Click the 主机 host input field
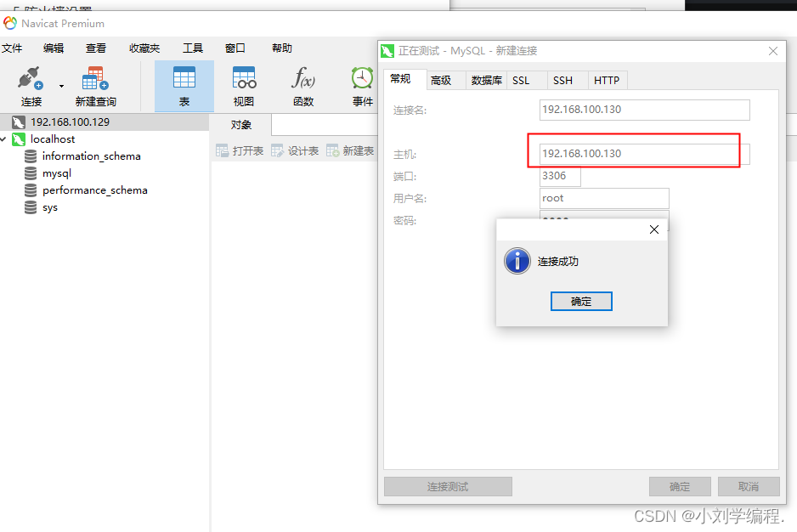The height and width of the screenshot is (532, 797). tap(645, 154)
